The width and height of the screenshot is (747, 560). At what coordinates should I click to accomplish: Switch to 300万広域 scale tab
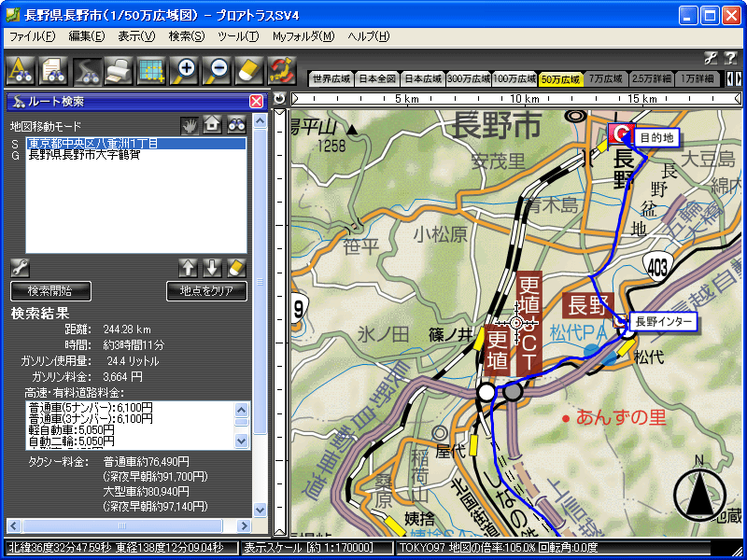pos(469,79)
